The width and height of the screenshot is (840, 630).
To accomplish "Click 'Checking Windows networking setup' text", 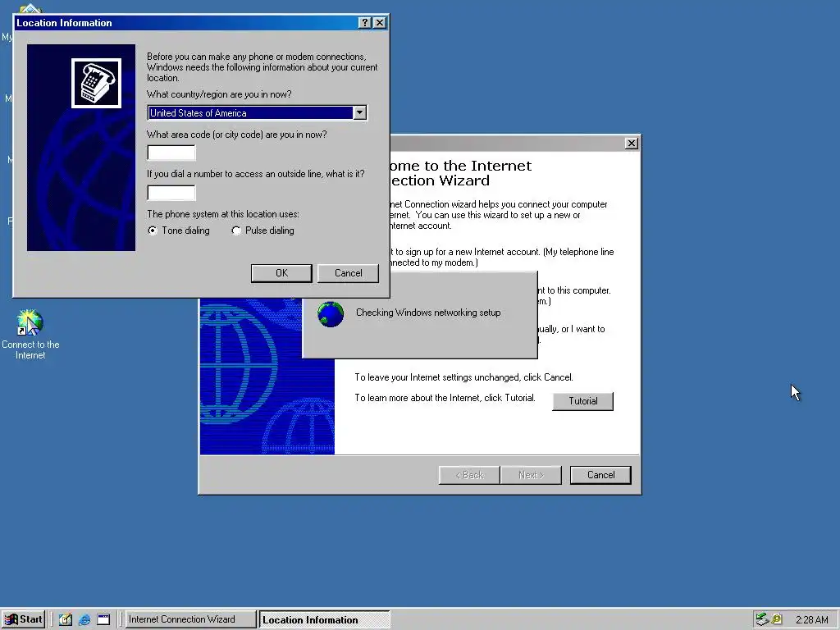I will pos(428,313).
